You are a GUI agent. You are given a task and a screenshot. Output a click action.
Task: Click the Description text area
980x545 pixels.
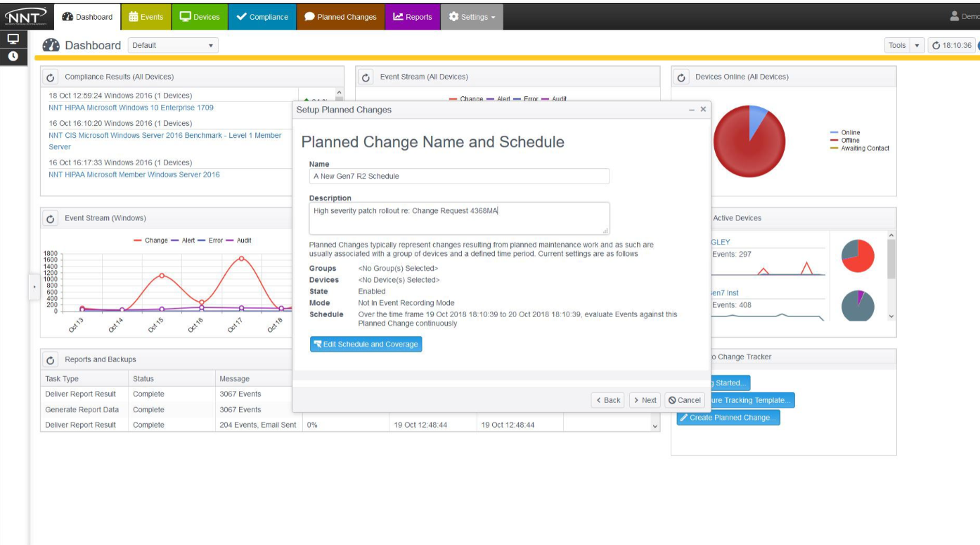459,219
